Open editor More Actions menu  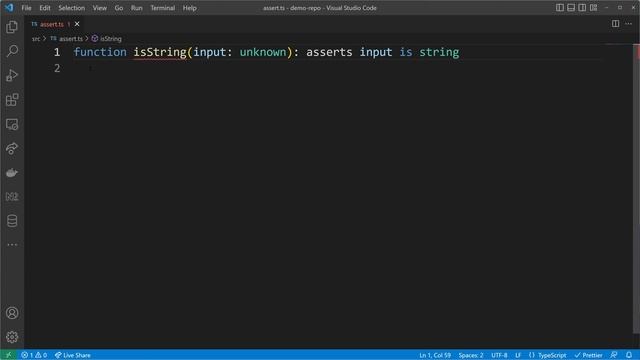tap(628, 24)
